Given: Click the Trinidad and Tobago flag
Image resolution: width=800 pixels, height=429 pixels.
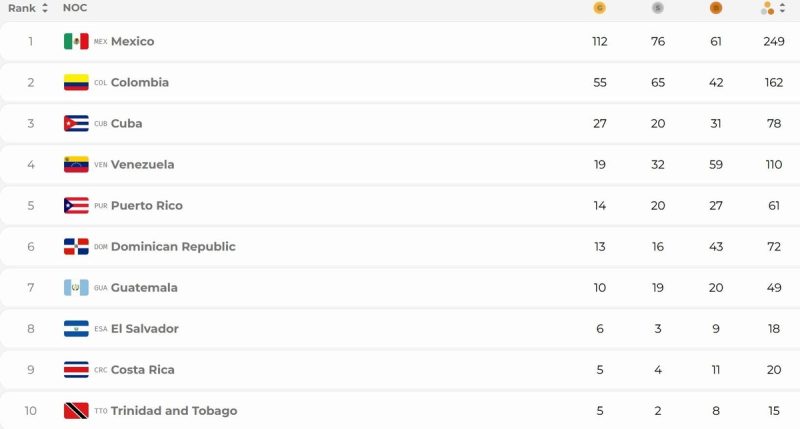Looking at the screenshot, I should point(76,411).
